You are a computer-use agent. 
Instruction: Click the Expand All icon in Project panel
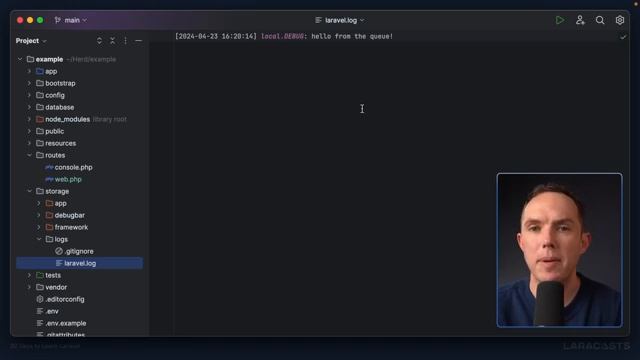[99, 41]
